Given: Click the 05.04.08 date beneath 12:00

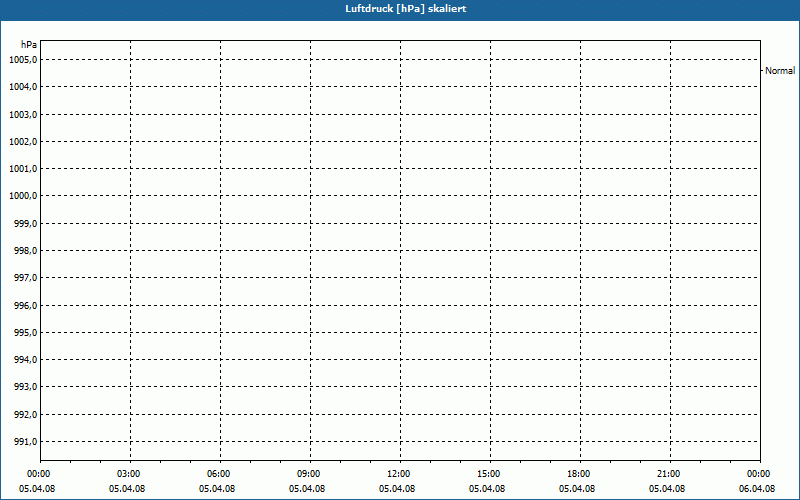Looking at the screenshot, I should click(397, 489).
